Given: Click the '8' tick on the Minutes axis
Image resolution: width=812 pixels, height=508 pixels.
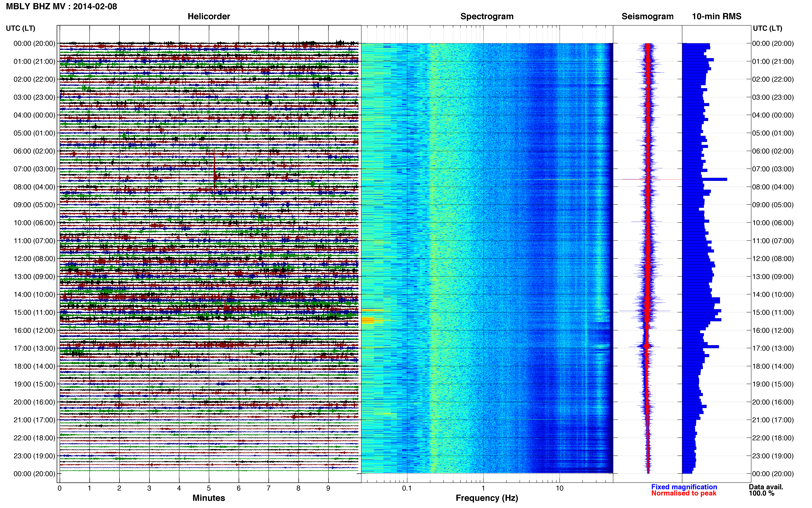Looking at the screenshot, I should tap(298, 488).
